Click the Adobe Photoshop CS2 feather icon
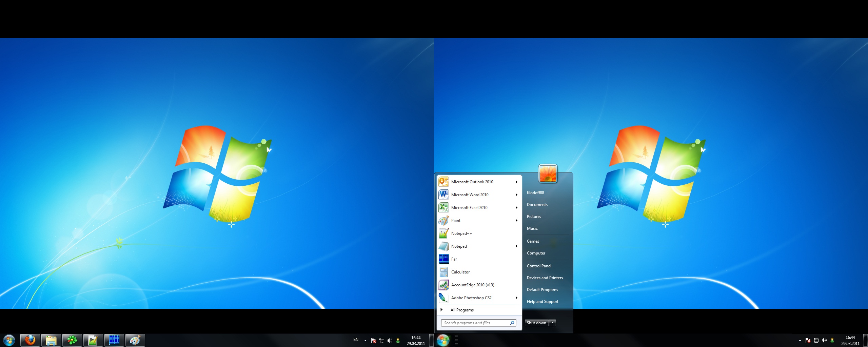This screenshot has height=347, width=868. [x=443, y=298]
